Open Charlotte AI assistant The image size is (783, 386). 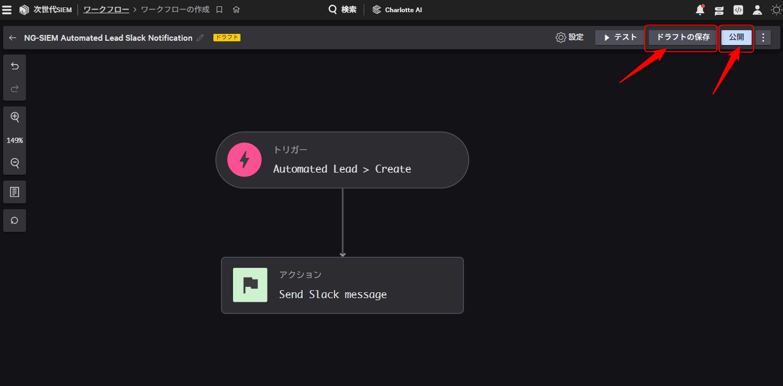(x=397, y=10)
